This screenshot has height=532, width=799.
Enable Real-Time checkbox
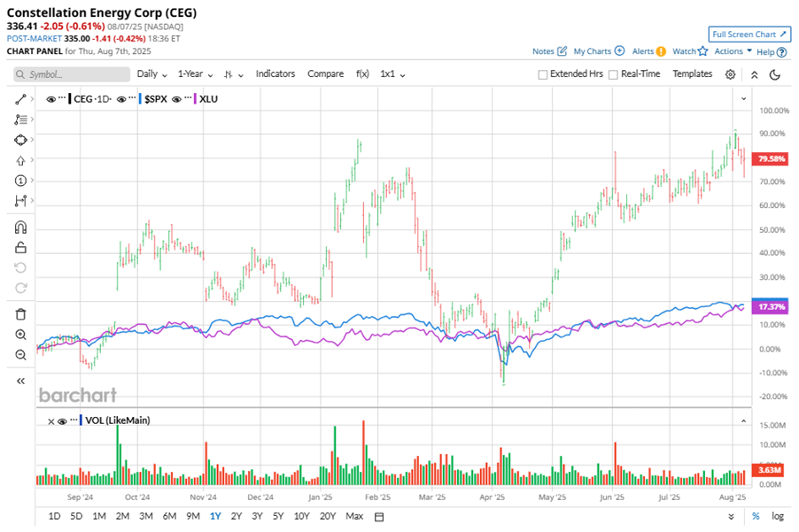(x=614, y=74)
